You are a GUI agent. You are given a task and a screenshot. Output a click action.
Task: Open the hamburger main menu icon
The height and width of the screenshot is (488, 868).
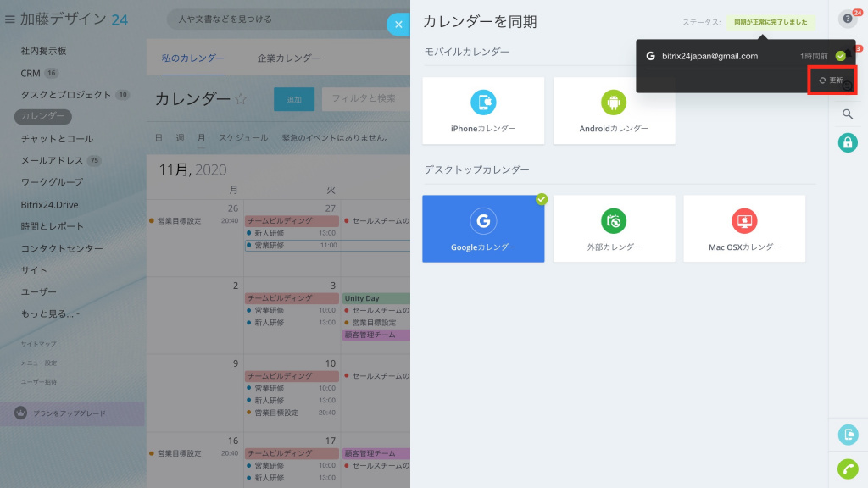point(10,19)
